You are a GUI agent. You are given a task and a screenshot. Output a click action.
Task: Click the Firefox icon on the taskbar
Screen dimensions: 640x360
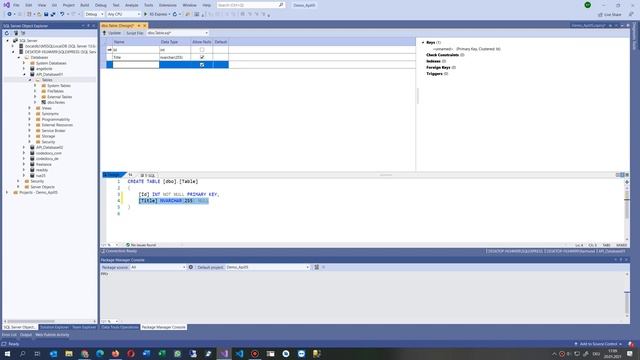coord(116,353)
